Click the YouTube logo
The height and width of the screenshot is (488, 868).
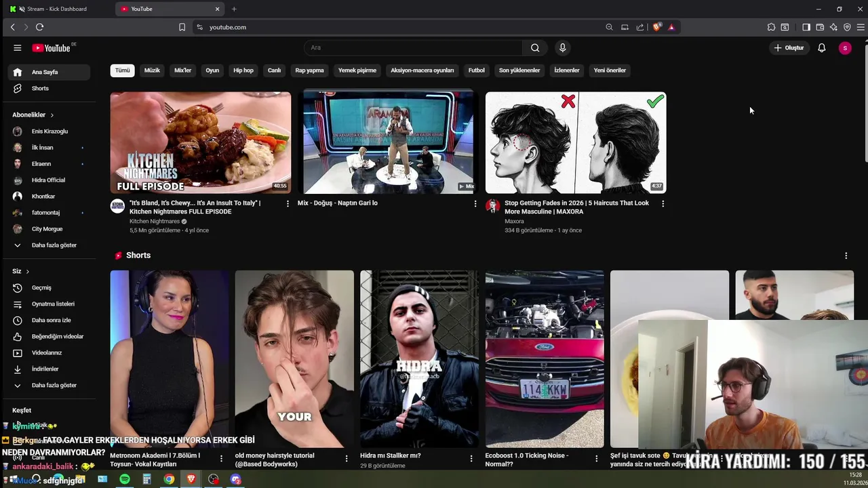52,47
